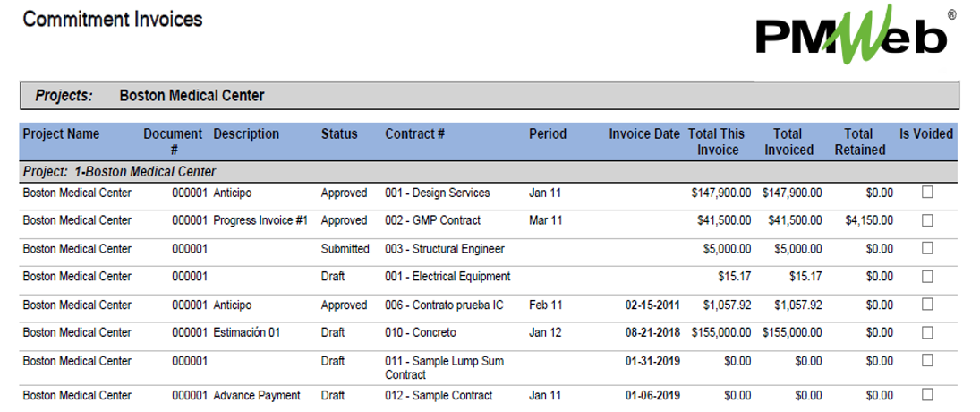Click 001 - Design Services contract cell

point(438,193)
